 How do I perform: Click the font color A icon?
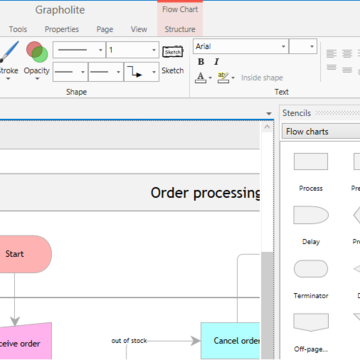[x=200, y=77]
